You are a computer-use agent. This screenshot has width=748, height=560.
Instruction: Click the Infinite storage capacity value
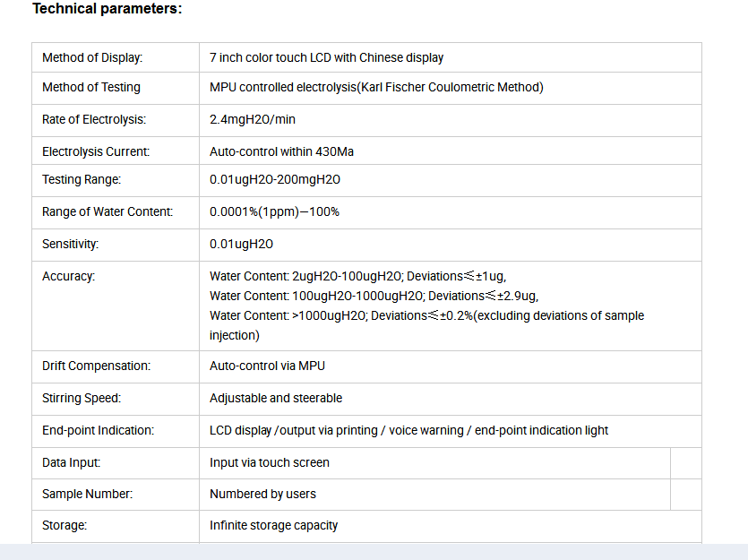pos(273,525)
